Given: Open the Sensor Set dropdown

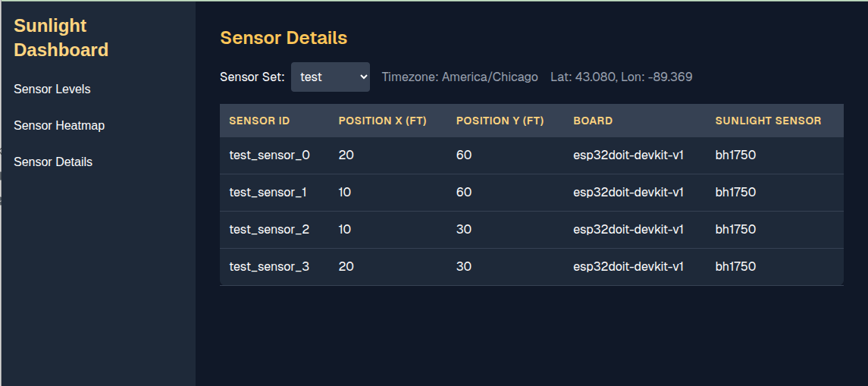Looking at the screenshot, I should coord(331,77).
